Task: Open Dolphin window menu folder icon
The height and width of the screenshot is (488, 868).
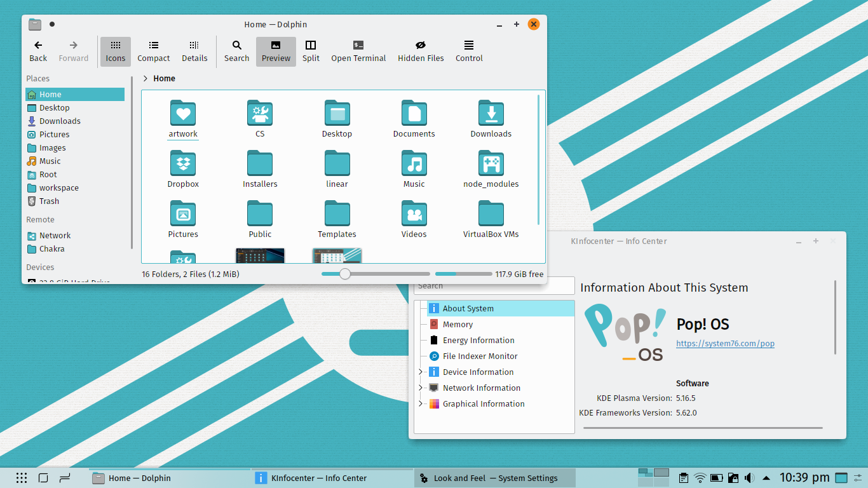Action: 35,24
